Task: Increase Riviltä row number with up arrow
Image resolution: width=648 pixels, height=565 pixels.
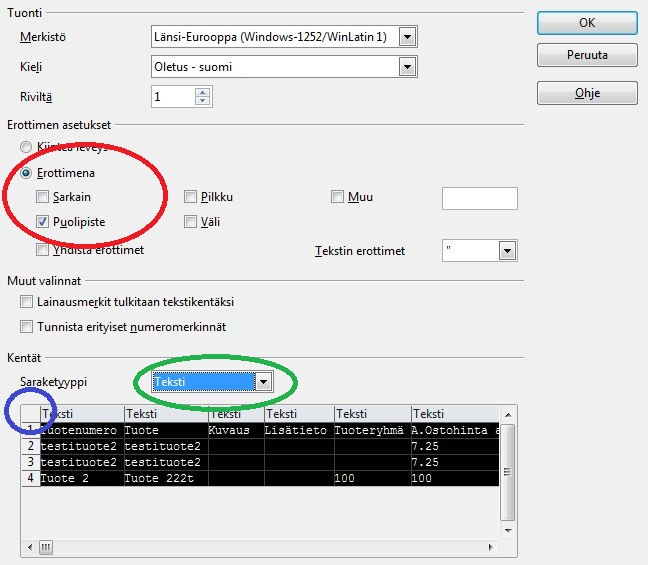Action: pyautogui.click(x=203, y=92)
